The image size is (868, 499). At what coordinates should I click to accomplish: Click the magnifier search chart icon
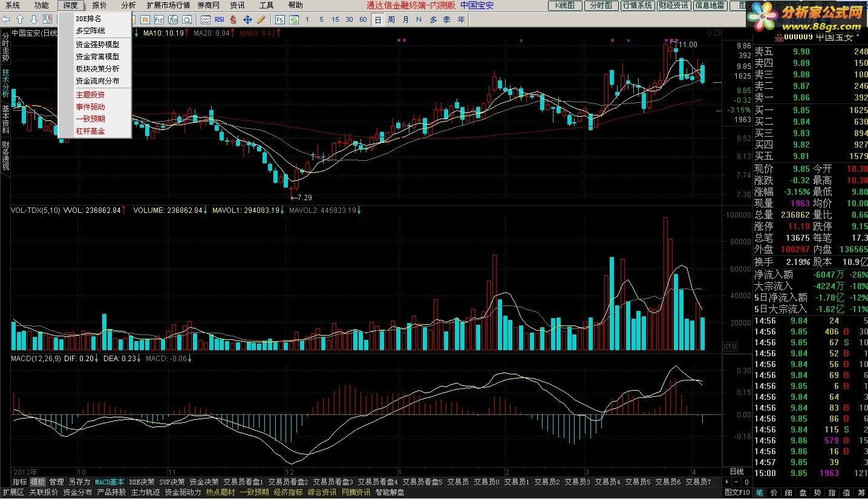point(187,19)
